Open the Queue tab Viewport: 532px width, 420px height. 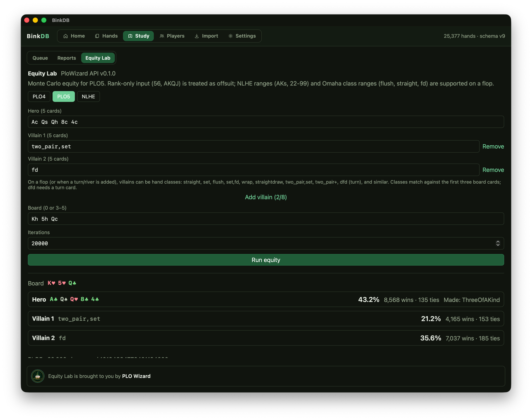pyautogui.click(x=40, y=58)
